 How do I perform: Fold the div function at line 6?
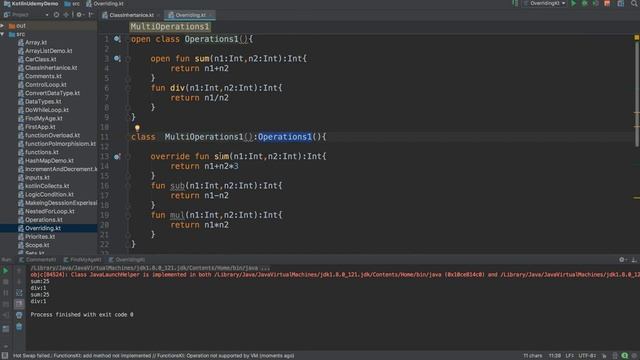128,88
